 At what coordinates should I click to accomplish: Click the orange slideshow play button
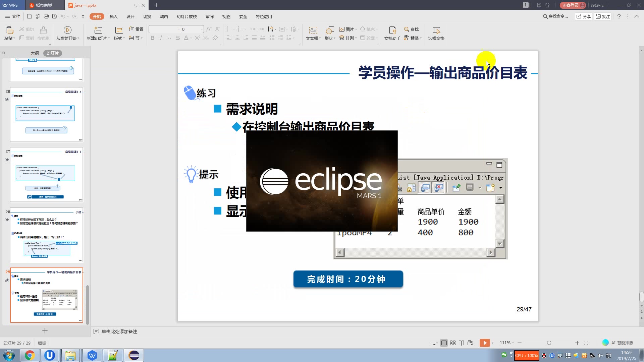click(485, 343)
